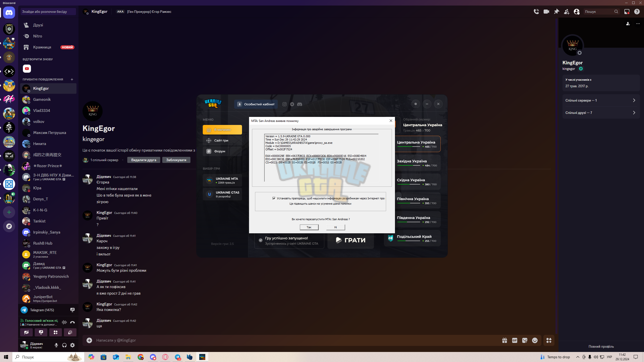Open the Nitro page
The width and height of the screenshot is (644, 362).
tap(48, 36)
